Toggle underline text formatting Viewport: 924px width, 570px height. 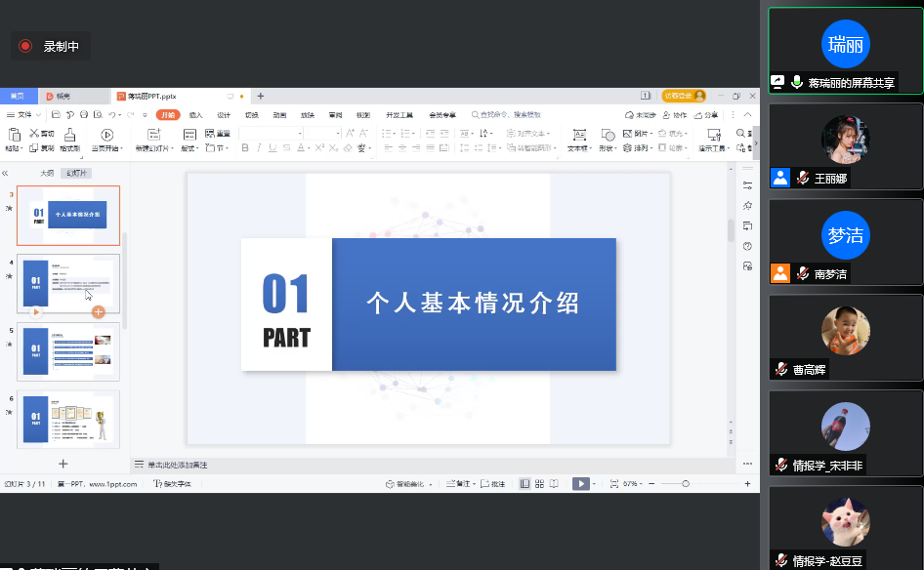pos(273,148)
